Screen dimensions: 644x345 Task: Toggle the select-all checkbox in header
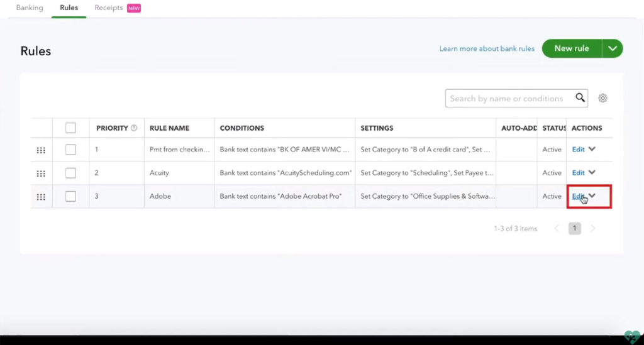click(x=70, y=128)
